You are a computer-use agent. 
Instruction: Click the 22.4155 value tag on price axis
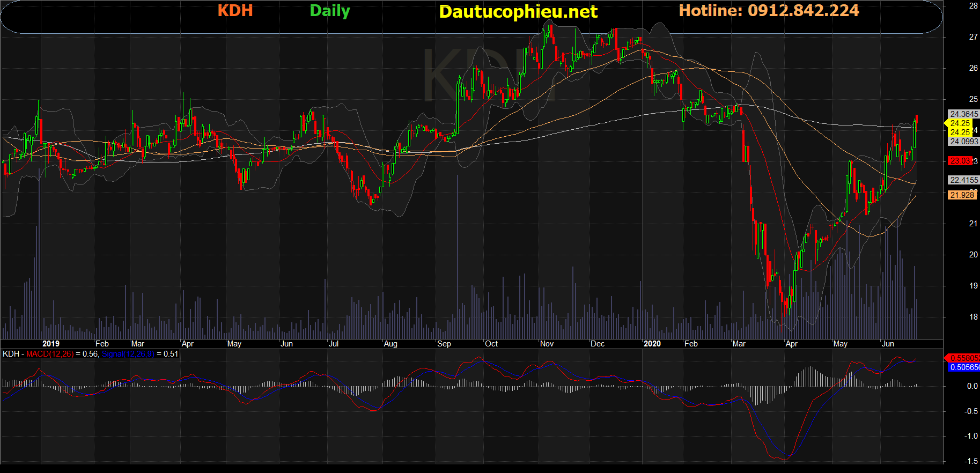coord(963,180)
